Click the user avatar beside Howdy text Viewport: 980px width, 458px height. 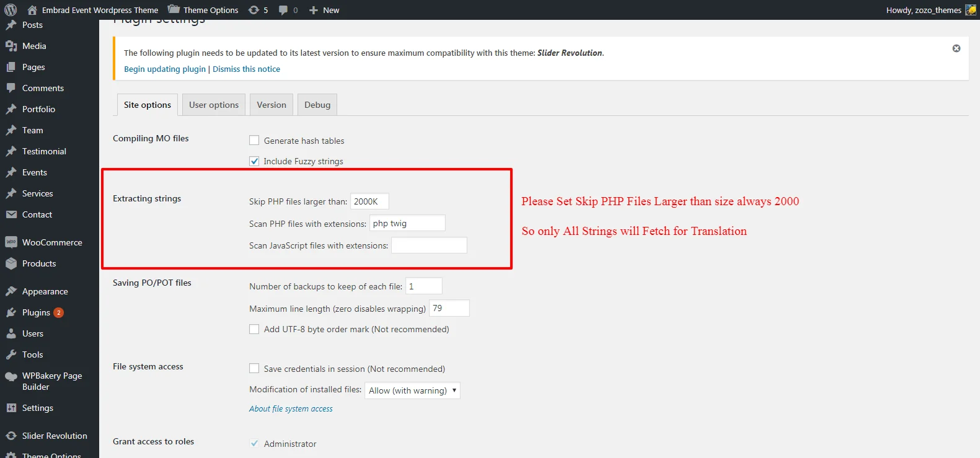point(970,10)
